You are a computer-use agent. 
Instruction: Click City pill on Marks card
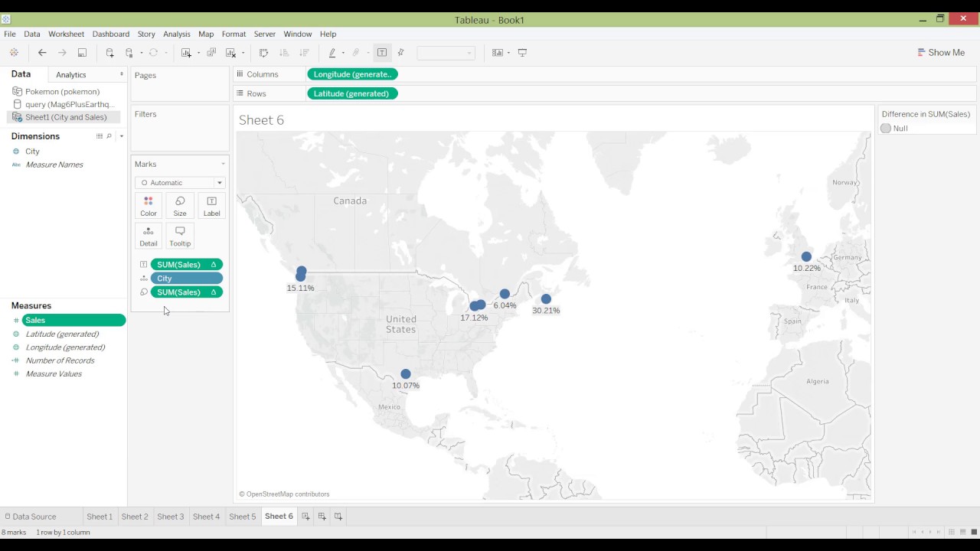point(187,279)
